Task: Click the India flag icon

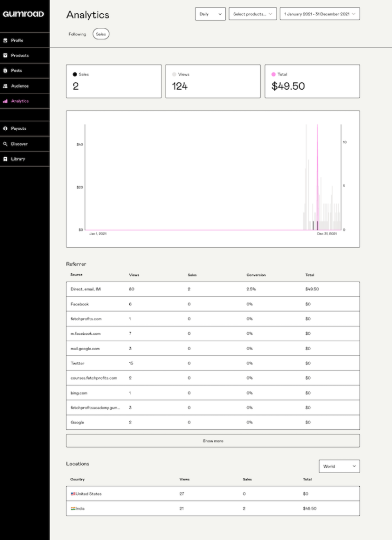Action: 73,509
